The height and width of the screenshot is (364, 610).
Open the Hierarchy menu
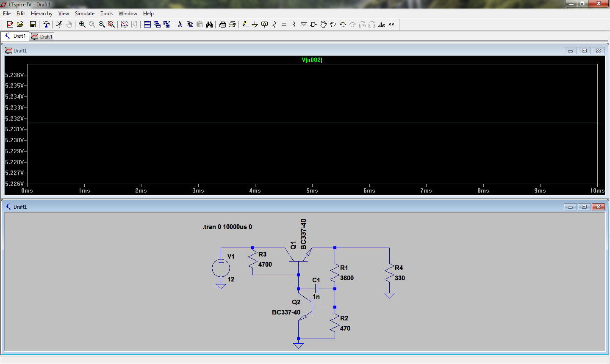point(42,14)
